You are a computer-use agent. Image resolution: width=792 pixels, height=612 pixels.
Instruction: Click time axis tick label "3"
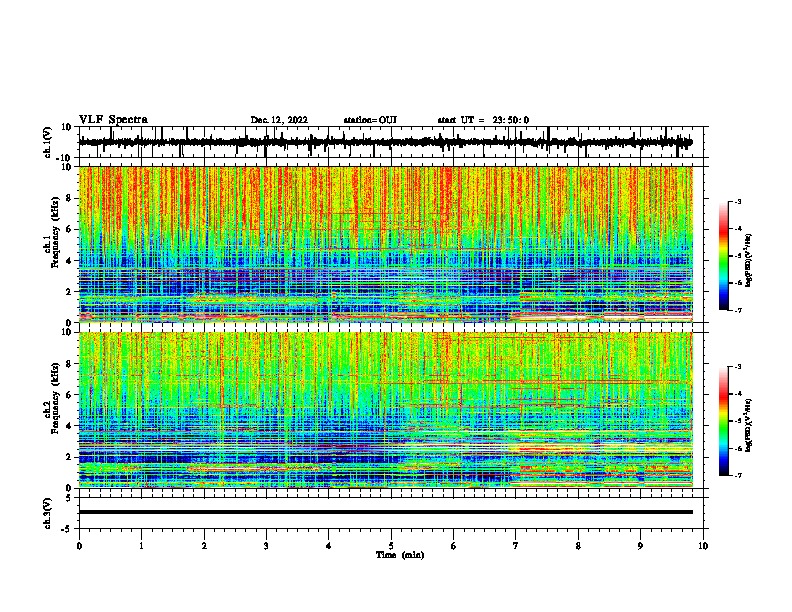click(266, 546)
